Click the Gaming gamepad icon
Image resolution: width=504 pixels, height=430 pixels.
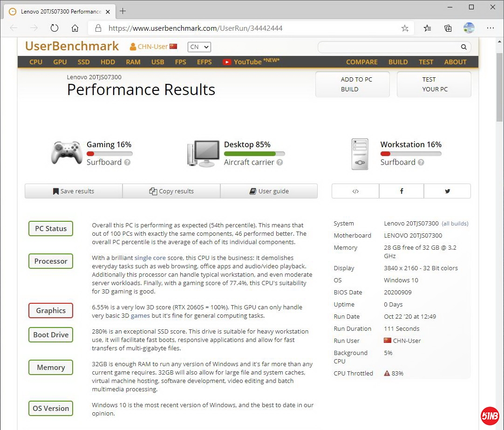pos(66,153)
